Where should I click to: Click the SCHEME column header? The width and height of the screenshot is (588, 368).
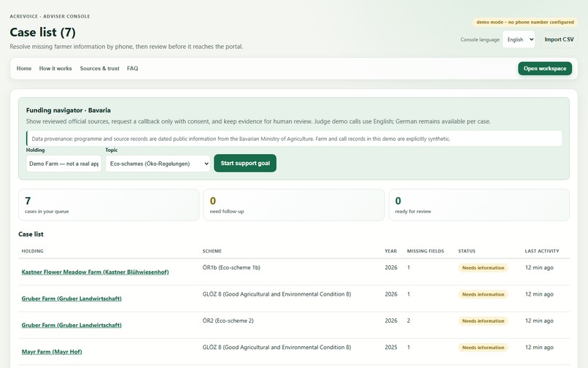point(212,251)
